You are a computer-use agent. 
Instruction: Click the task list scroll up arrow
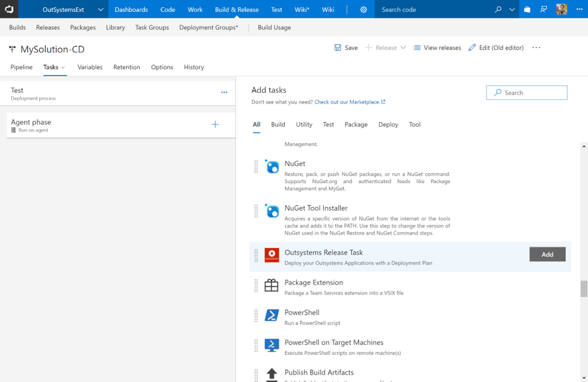click(584, 146)
